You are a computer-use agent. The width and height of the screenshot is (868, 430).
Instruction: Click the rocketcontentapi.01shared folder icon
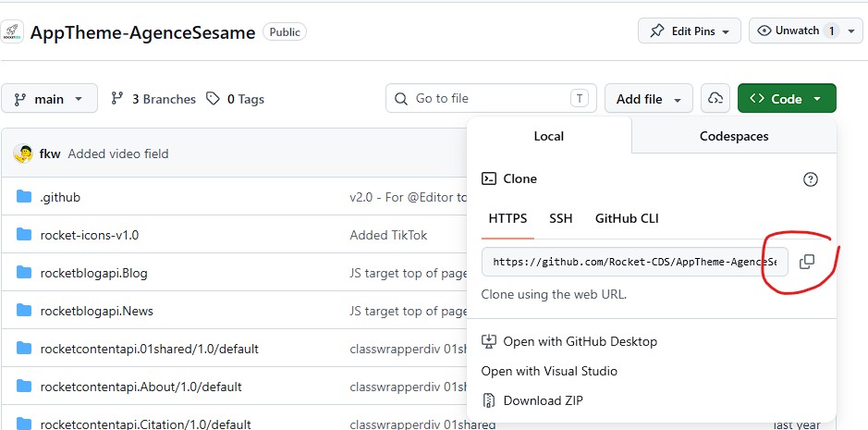[24, 348]
